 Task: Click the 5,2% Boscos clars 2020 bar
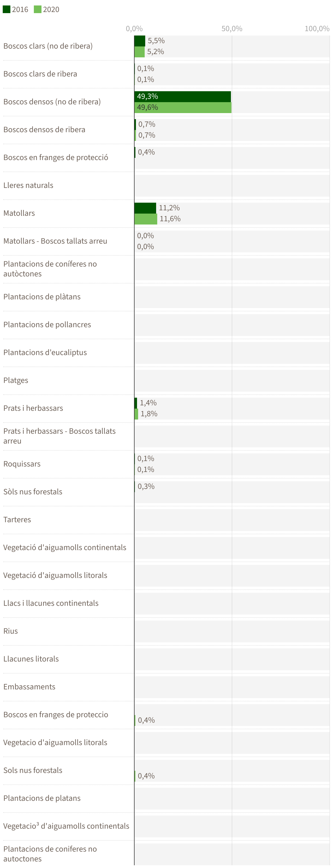pyautogui.click(x=139, y=52)
